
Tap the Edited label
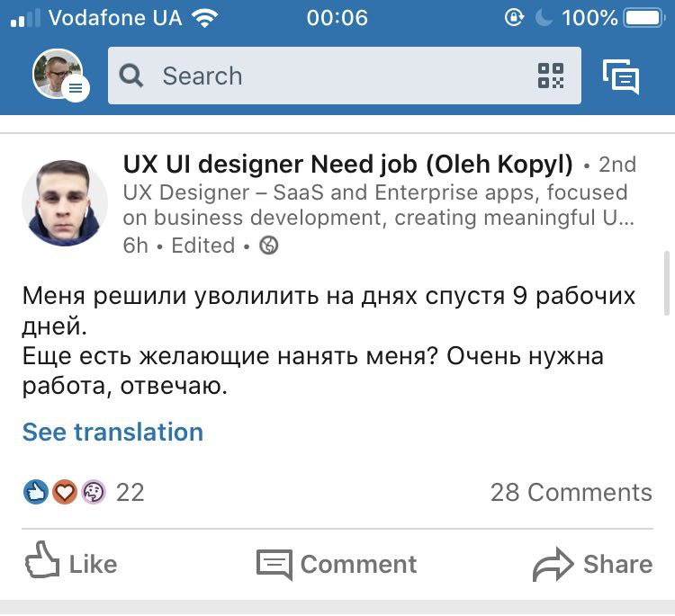pyautogui.click(x=203, y=246)
